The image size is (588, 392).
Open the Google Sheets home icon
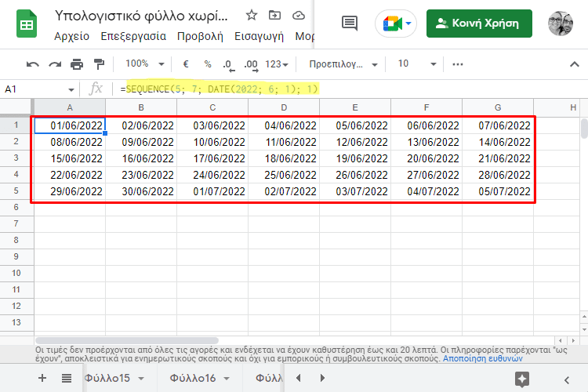(x=27, y=24)
